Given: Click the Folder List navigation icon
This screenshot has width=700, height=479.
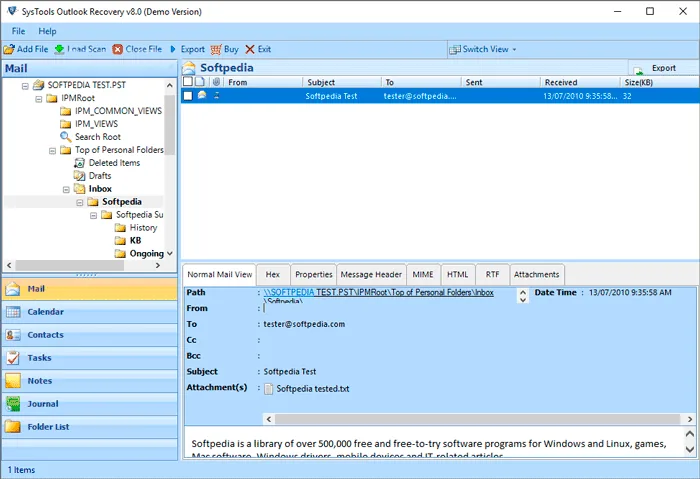Looking at the screenshot, I should point(12,427).
